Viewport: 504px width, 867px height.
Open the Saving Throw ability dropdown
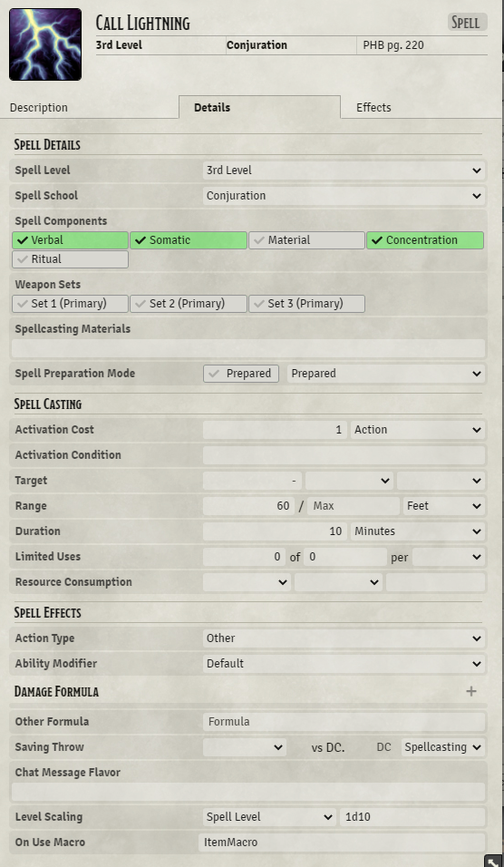[244, 747]
